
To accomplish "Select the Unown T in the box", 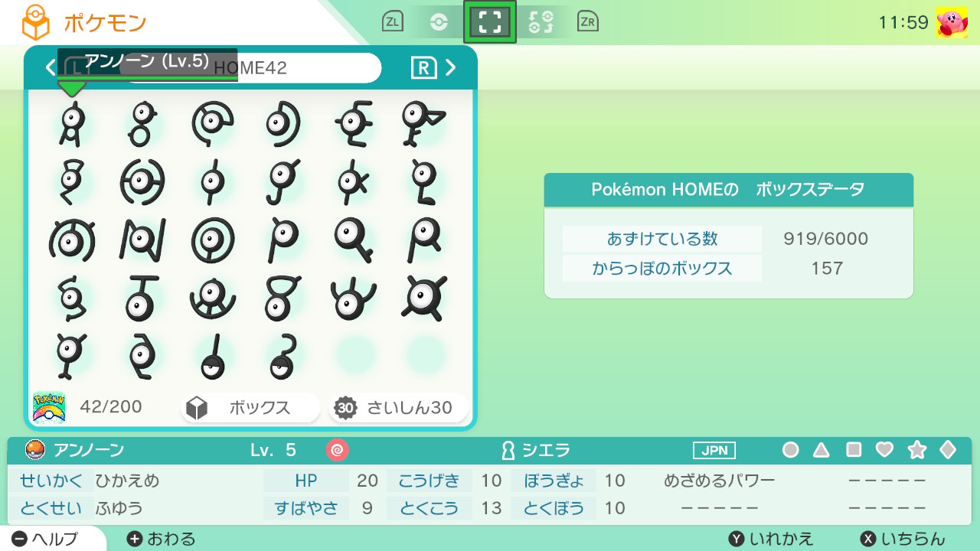I will click(142, 298).
